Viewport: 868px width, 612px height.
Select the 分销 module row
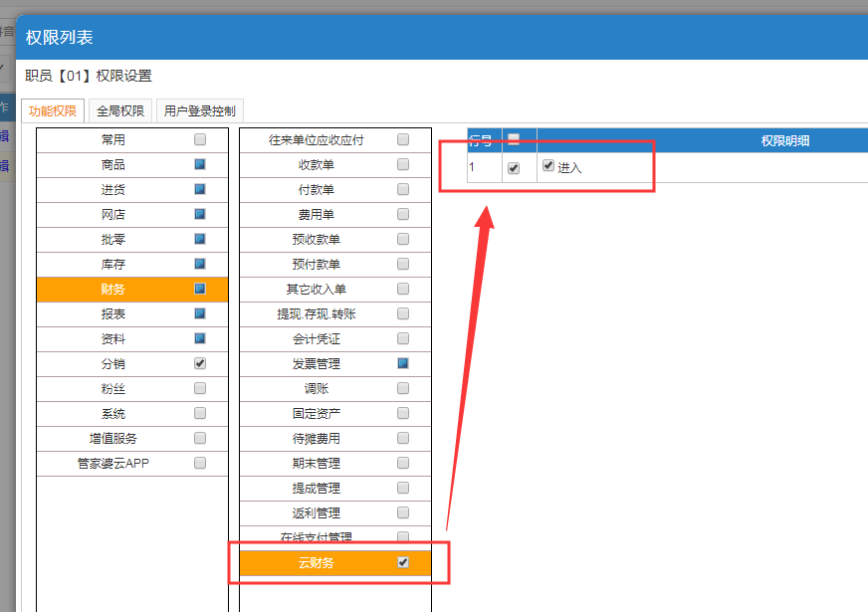pyautogui.click(x=132, y=364)
